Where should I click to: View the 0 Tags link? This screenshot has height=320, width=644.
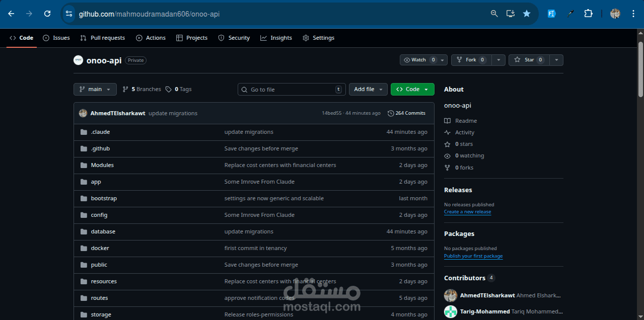pyautogui.click(x=179, y=89)
